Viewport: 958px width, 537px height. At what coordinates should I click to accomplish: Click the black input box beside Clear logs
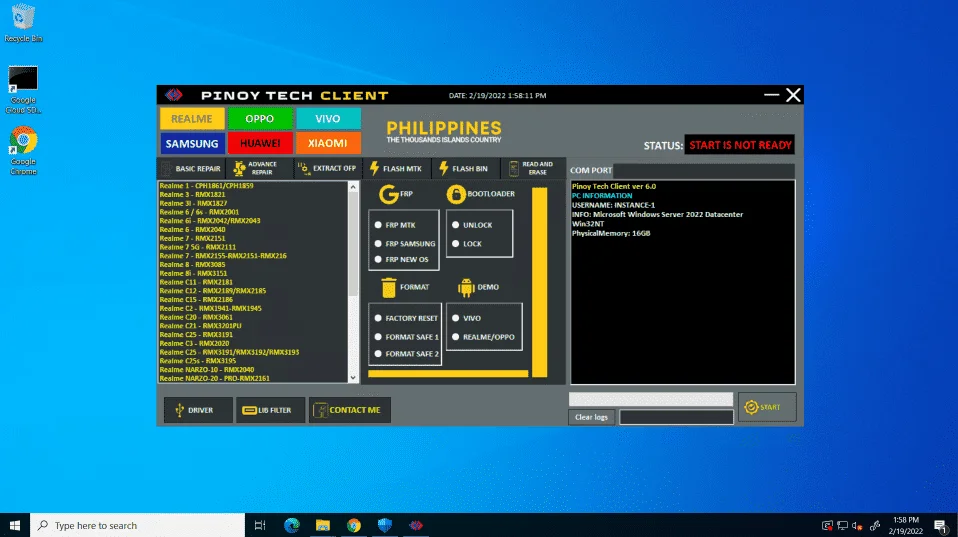676,417
